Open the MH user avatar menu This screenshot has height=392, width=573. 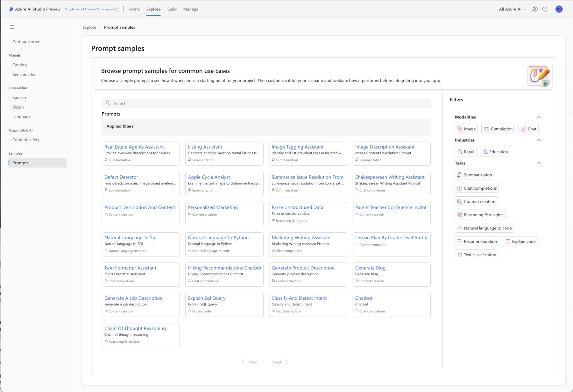point(559,9)
